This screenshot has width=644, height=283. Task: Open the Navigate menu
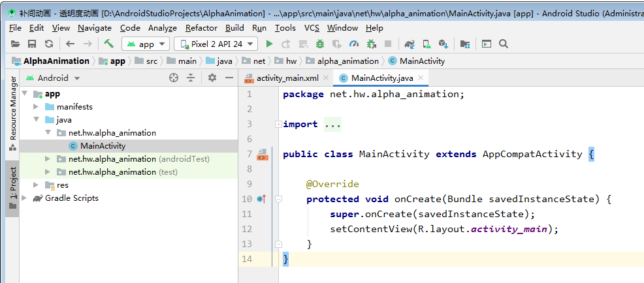tap(95, 28)
